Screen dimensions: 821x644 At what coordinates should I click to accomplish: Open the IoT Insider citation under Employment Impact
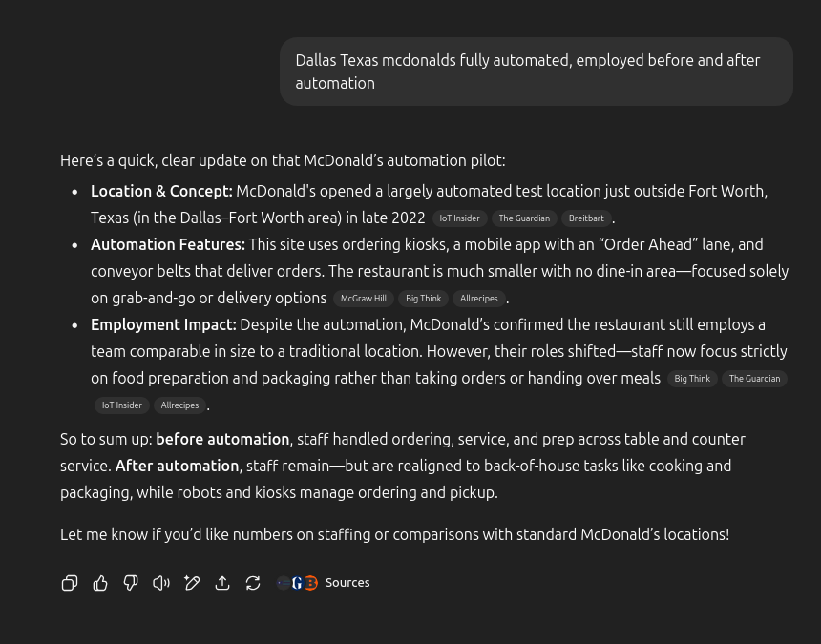122,405
